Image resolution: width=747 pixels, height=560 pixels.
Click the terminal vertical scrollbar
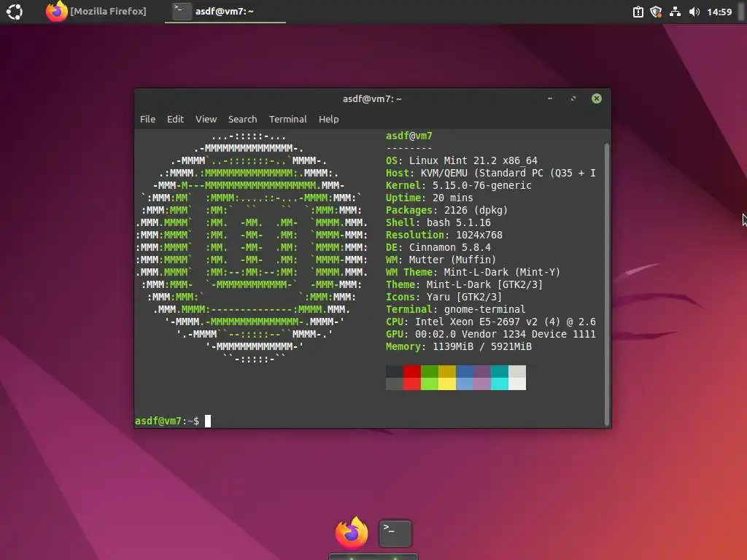607,284
